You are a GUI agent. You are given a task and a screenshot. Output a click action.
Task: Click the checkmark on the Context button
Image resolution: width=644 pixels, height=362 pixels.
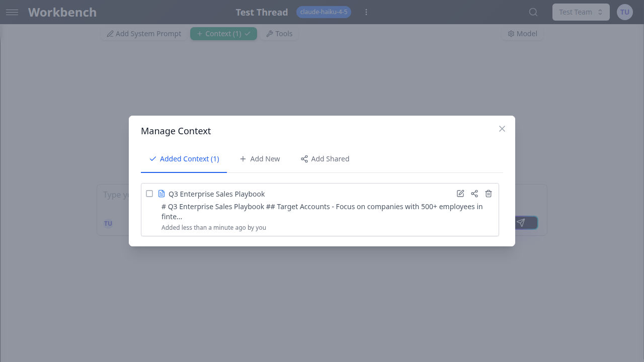point(247,33)
